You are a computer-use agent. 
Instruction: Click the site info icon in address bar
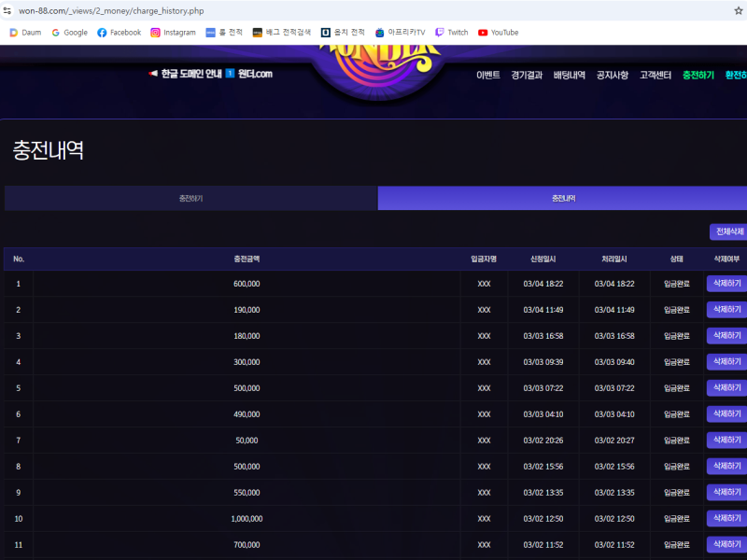click(7, 10)
